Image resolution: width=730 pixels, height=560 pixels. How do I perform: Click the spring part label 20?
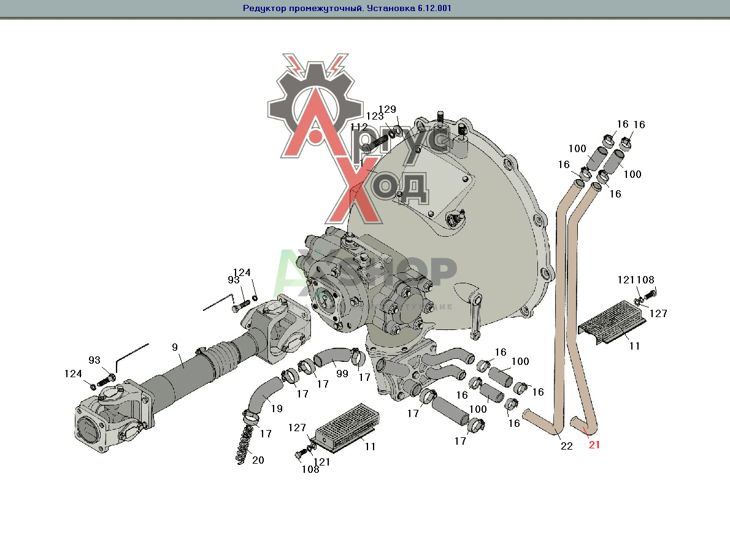pyautogui.click(x=258, y=459)
